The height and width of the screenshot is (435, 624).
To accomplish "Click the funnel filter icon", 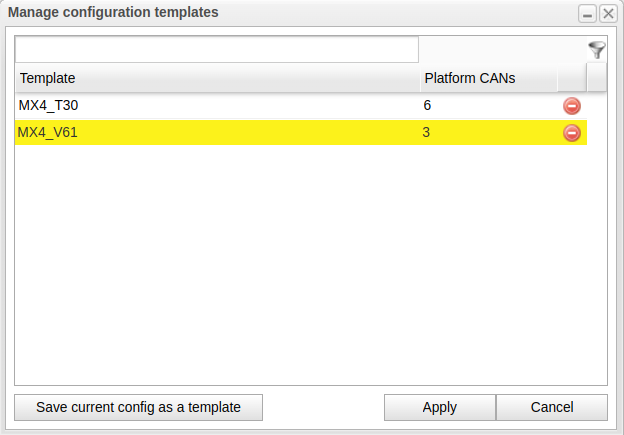I will click(597, 50).
